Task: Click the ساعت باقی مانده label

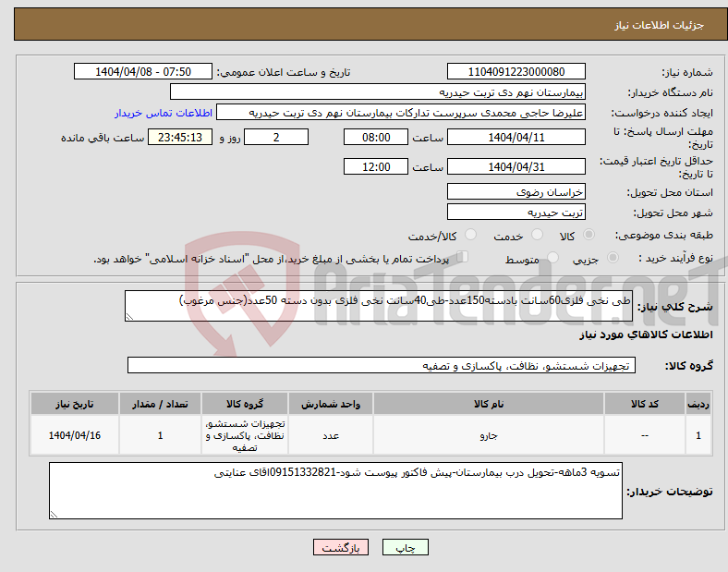Action: click(103, 138)
